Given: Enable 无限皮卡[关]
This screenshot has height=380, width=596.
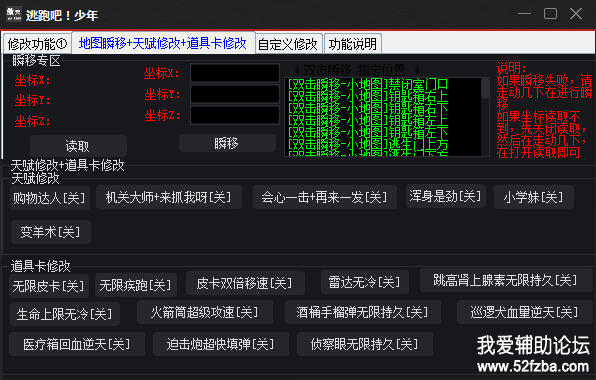Looking at the screenshot, I should (x=49, y=286).
